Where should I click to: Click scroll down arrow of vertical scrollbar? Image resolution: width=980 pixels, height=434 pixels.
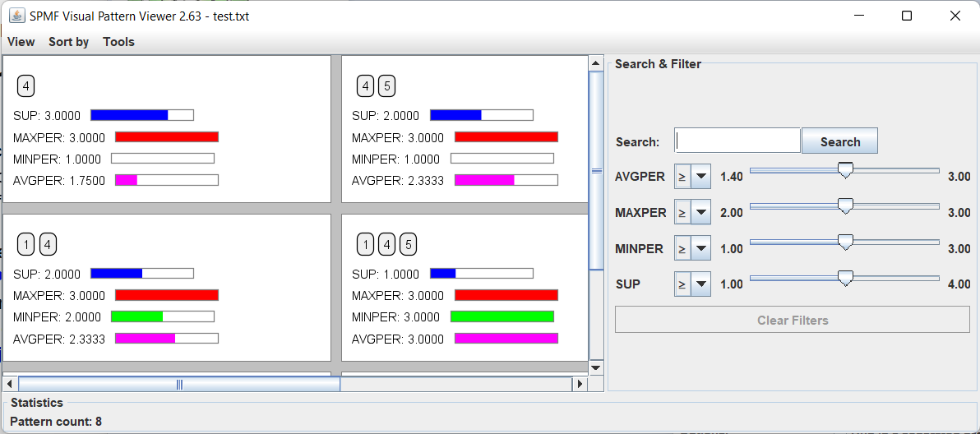pos(597,367)
